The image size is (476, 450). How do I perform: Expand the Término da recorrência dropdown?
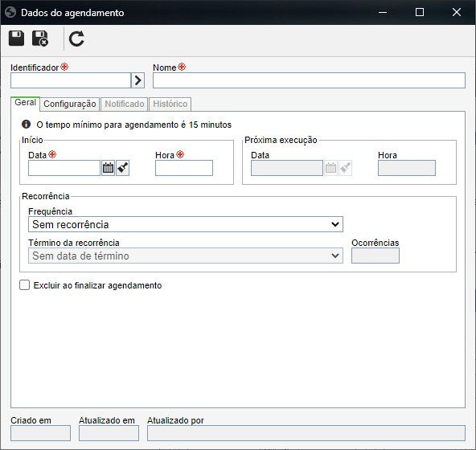pos(186,256)
